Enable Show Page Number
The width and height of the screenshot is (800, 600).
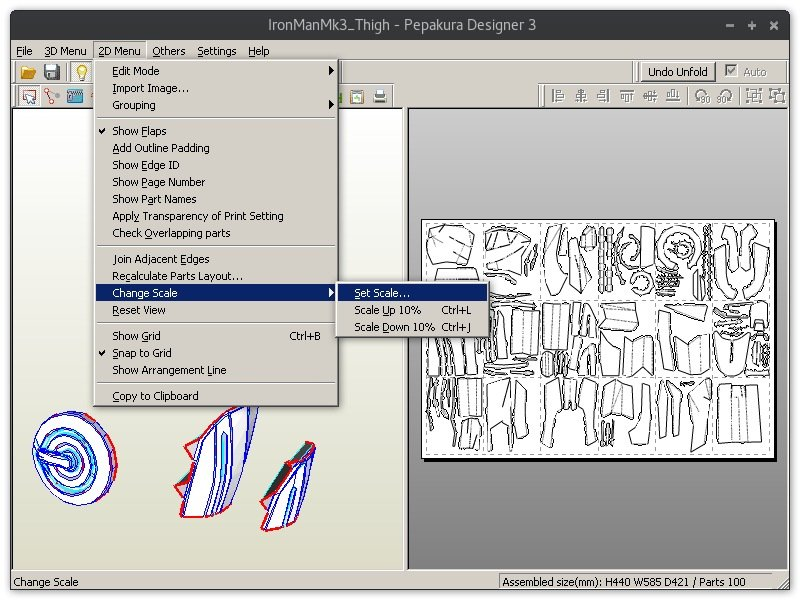[216, 182]
